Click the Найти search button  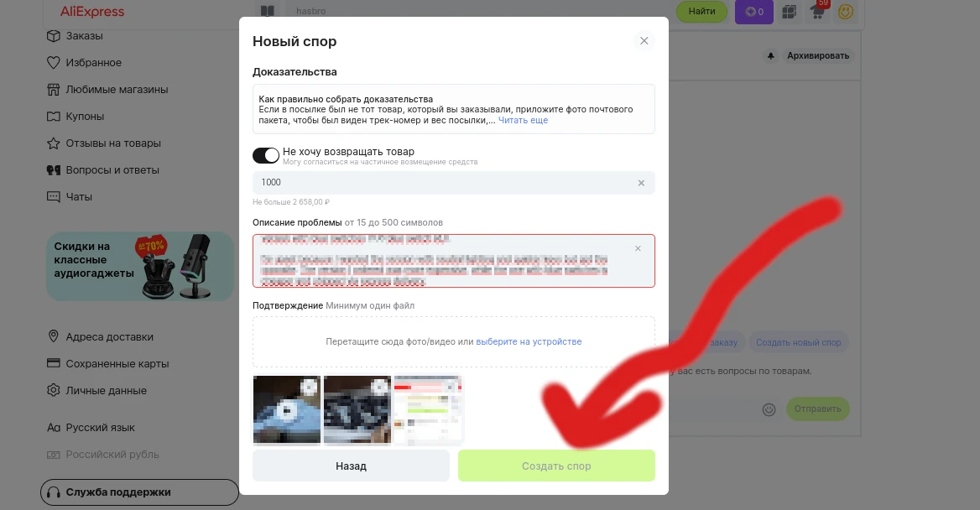tap(702, 11)
